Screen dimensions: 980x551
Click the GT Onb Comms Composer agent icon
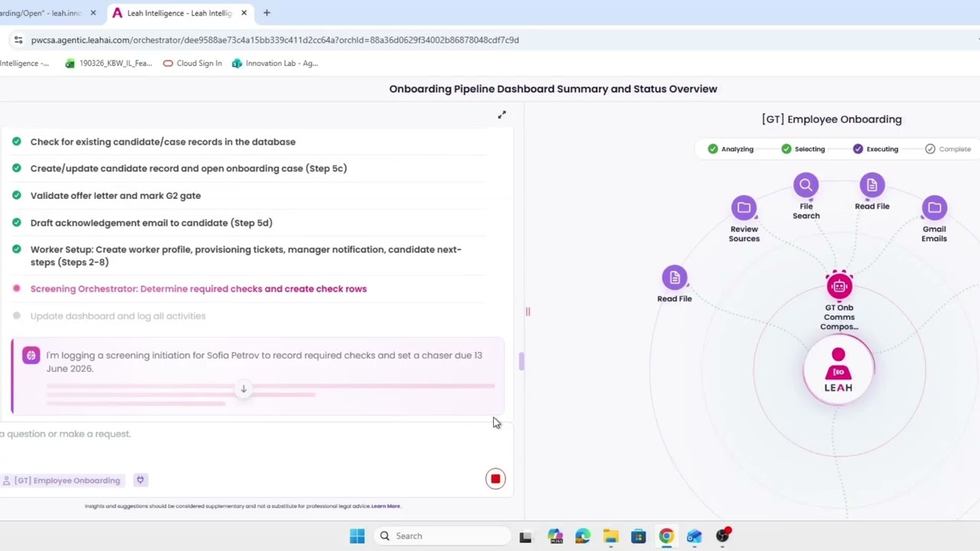coord(839,285)
